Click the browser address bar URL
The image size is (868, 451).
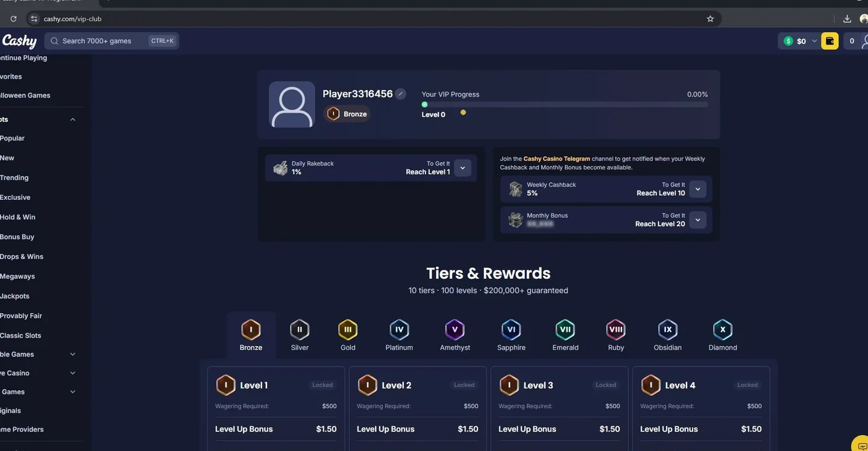(x=72, y=19)
